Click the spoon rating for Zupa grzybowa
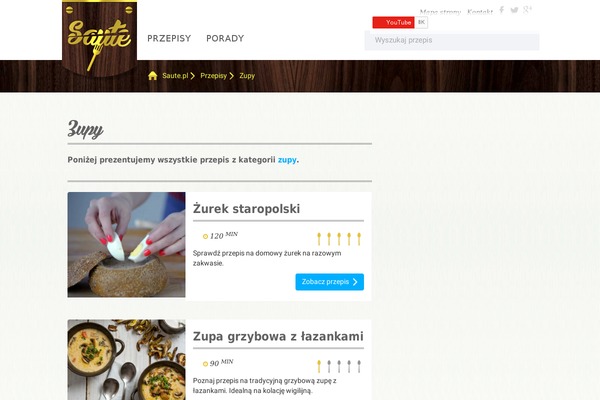Screen dimensions: 600x400 point(339,366)
